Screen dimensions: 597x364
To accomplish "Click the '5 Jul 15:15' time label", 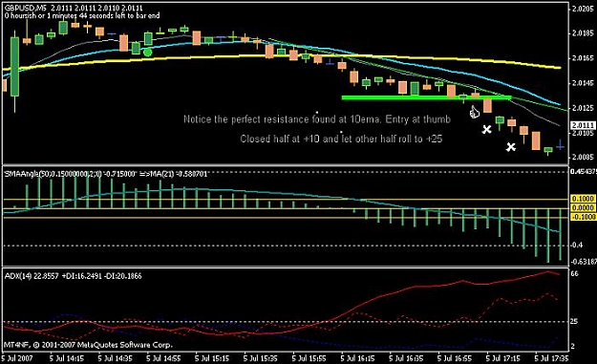I will (x=212, y=358).
